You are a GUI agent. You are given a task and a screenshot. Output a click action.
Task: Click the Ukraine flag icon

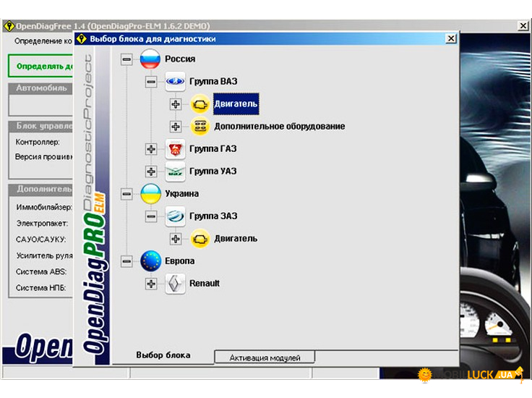click(x=150, y=194)
